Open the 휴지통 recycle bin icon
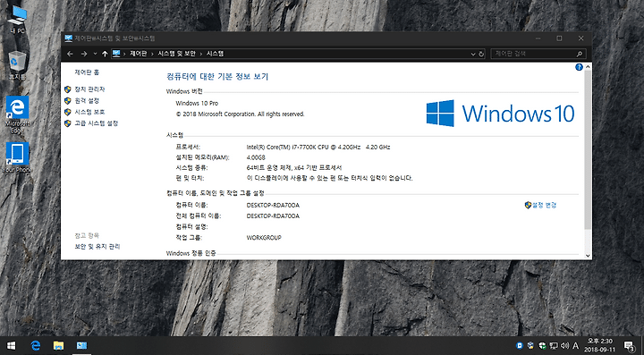644x355 pixels. 17,65
